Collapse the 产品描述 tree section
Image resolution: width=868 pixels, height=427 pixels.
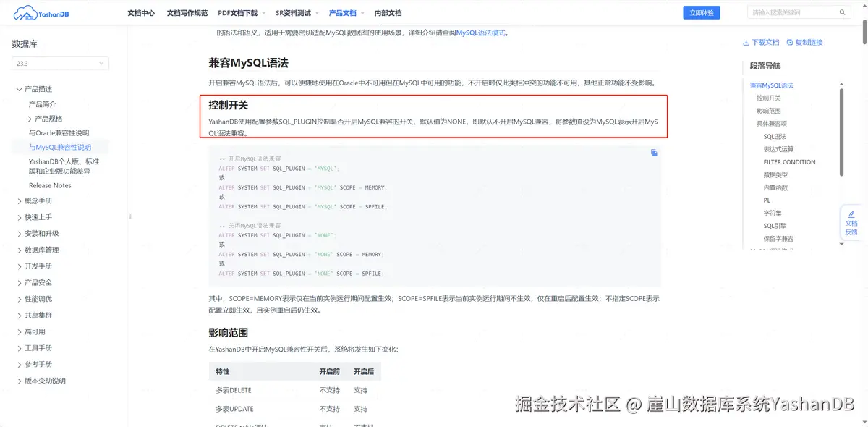20,89
